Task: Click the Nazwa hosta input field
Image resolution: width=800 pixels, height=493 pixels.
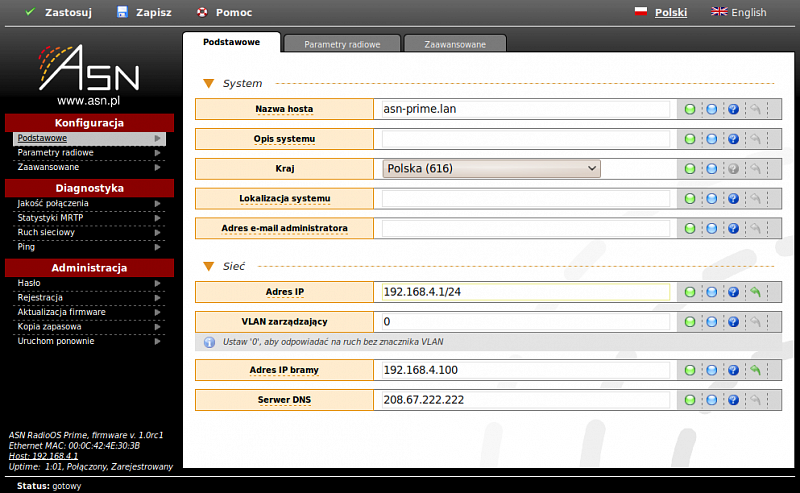Action: (x=526, y=109)
